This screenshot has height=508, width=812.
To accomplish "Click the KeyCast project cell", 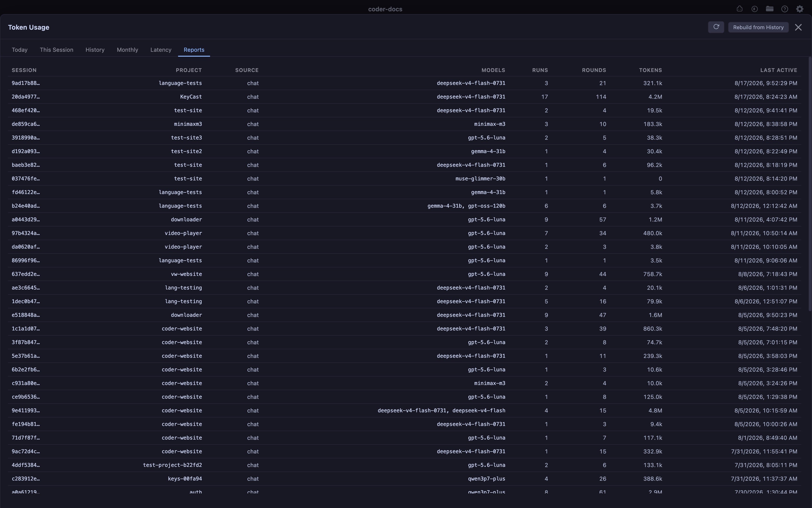I will 191,97.
